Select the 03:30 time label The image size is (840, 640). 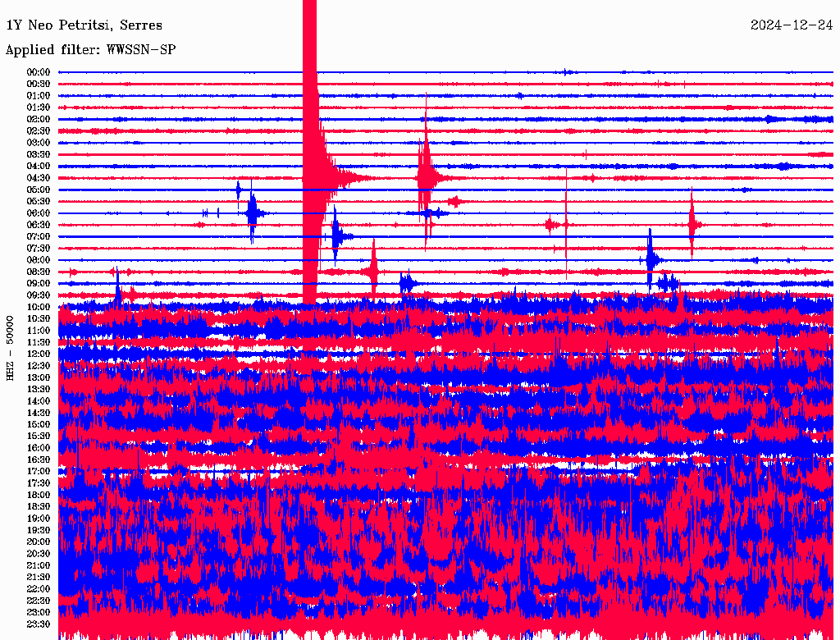click(x=39, y=154)
